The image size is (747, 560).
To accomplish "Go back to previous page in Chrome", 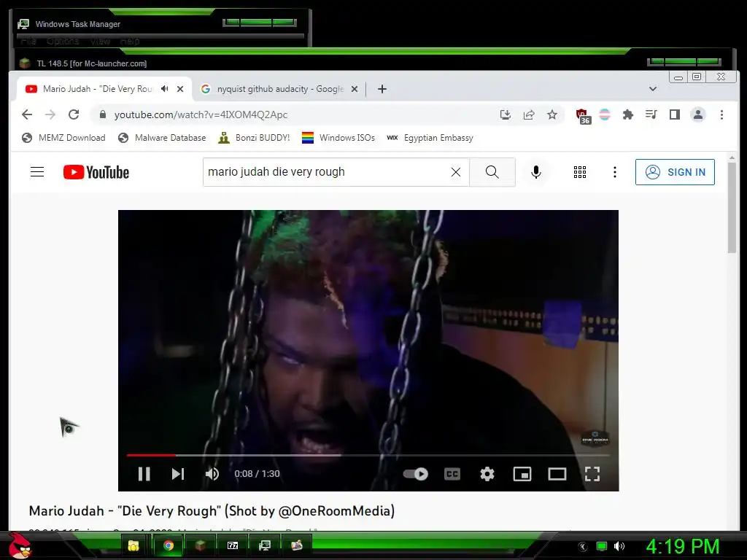I will pyautogui.click(x=27, y=114).
